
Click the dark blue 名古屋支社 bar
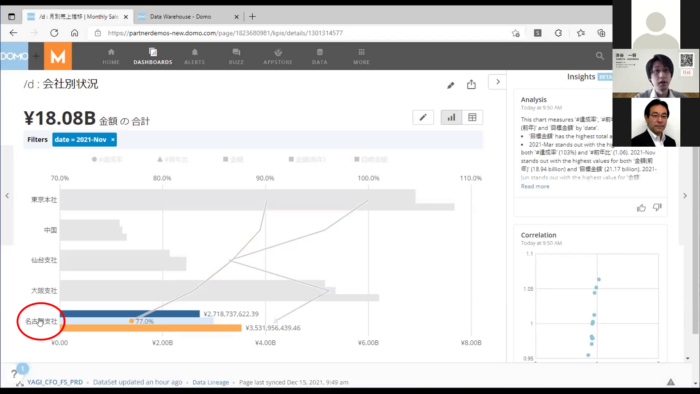129,314
